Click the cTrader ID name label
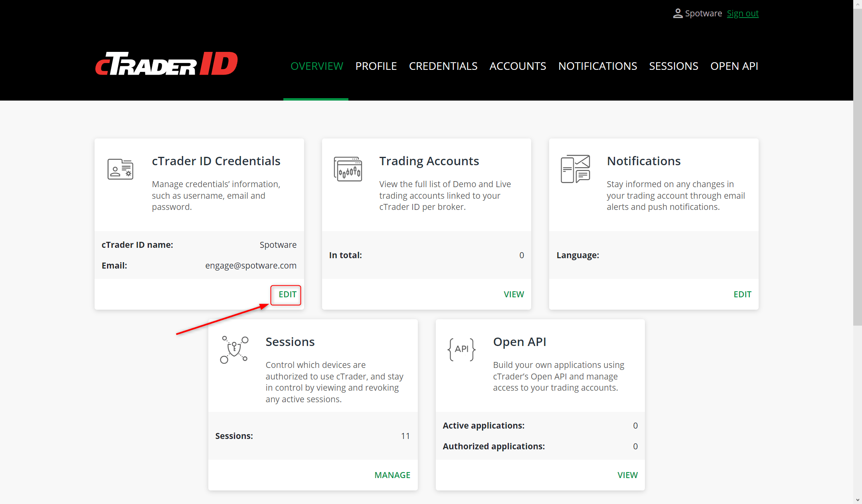The width and height of the screenshot is (862, 504). [137, 245]
